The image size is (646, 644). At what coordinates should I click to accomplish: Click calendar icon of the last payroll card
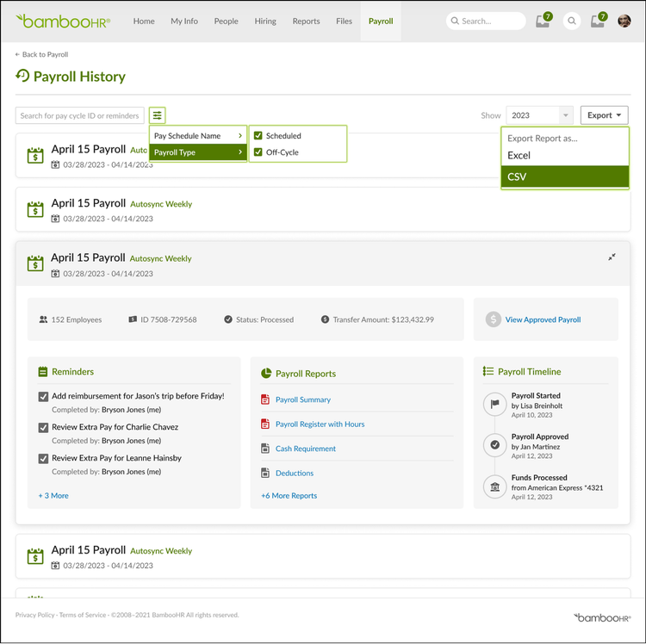pyautogui.click(x=35, y=556)
